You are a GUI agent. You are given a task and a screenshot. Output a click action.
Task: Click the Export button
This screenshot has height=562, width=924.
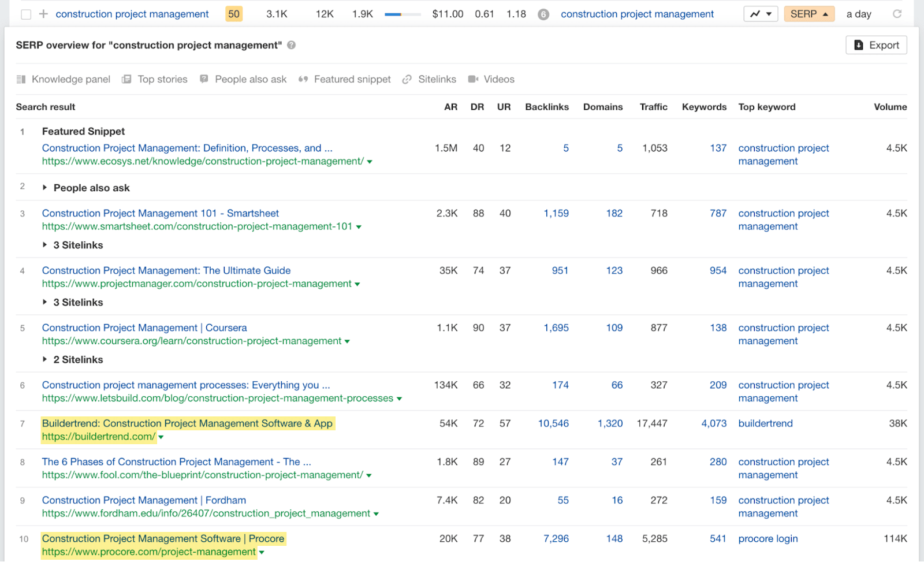[875, 44]
